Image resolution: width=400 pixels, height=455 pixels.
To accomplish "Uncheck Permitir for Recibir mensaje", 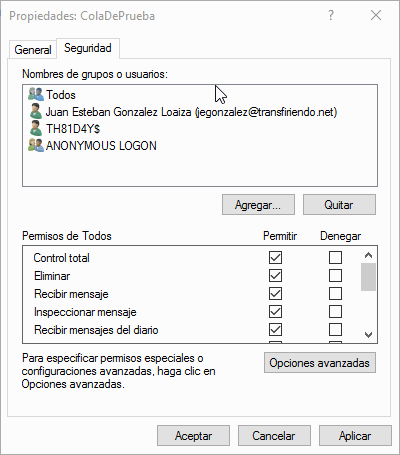I will point(275,294).
